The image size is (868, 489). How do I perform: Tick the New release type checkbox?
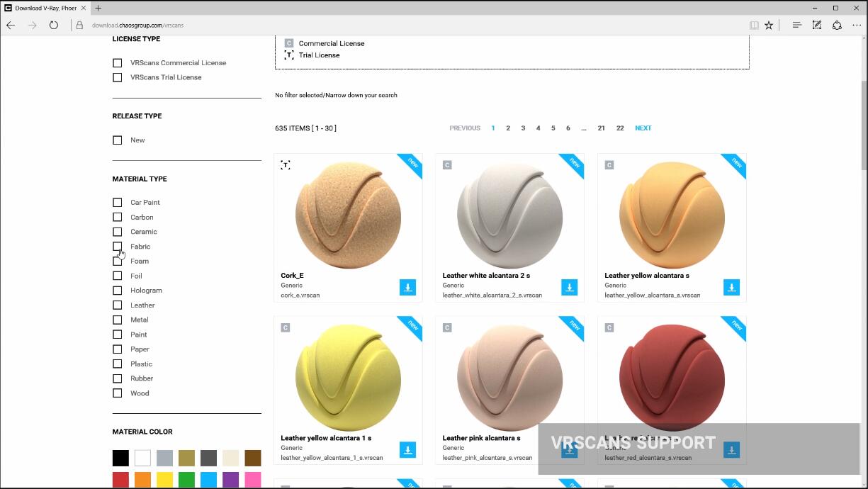click(x=118, y=140)
